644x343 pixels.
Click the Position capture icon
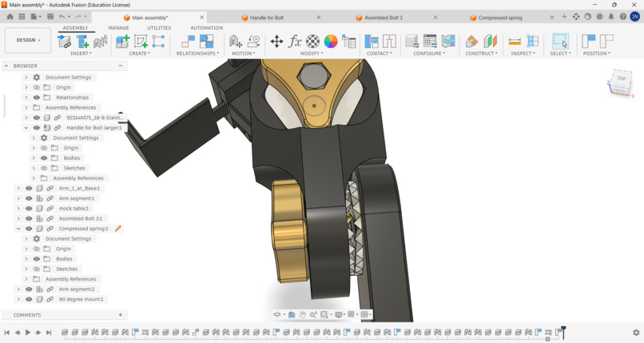[x=589, y=41]
